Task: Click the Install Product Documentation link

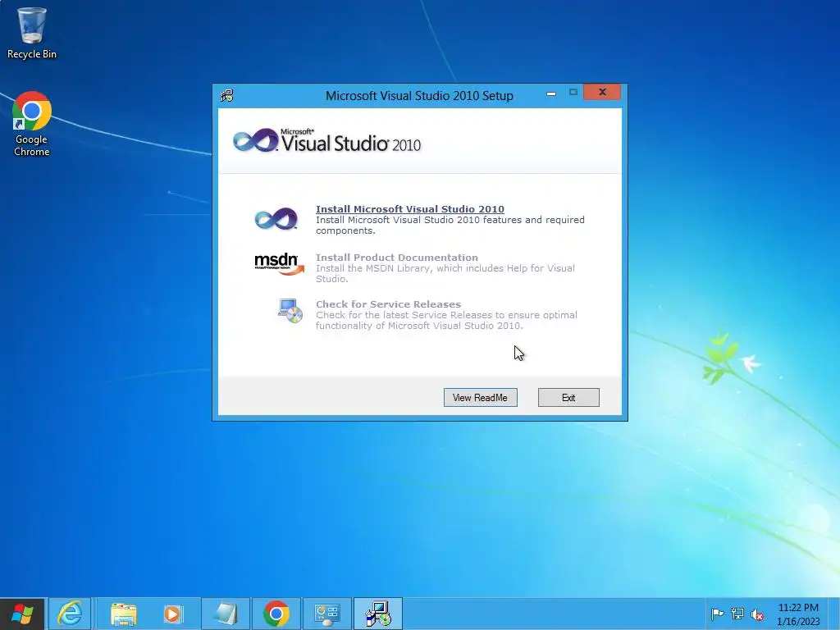Action: [396, 257]
